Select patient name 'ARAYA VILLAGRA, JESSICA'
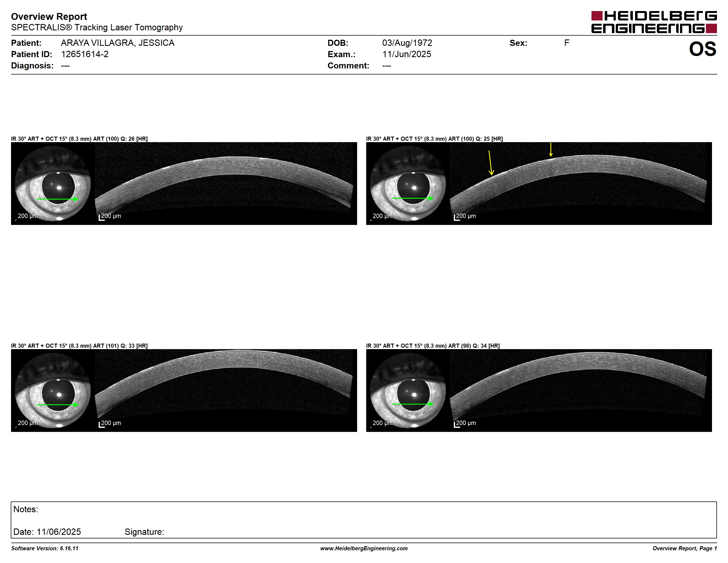The image size is (728, 563). [118, 43]
